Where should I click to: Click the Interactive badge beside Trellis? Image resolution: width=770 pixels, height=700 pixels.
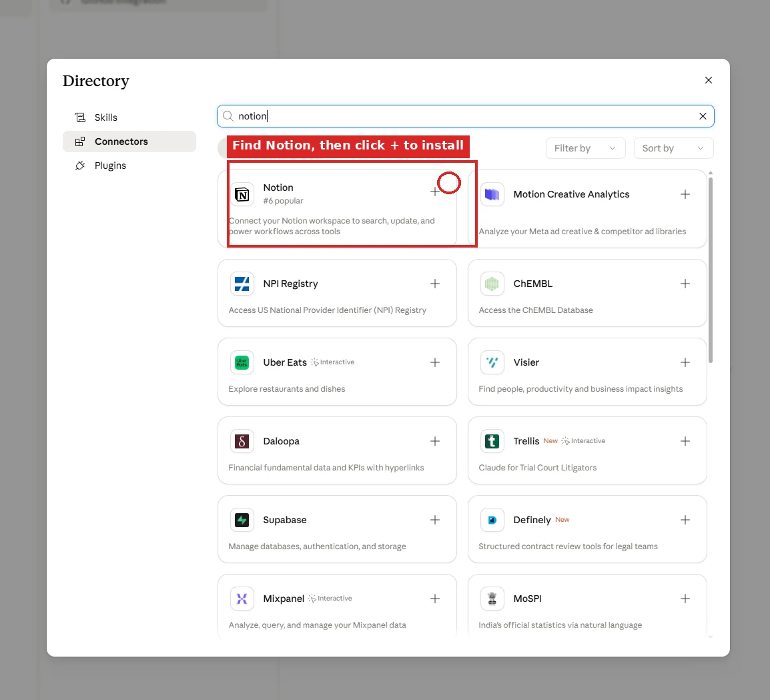tap(583, 441)
